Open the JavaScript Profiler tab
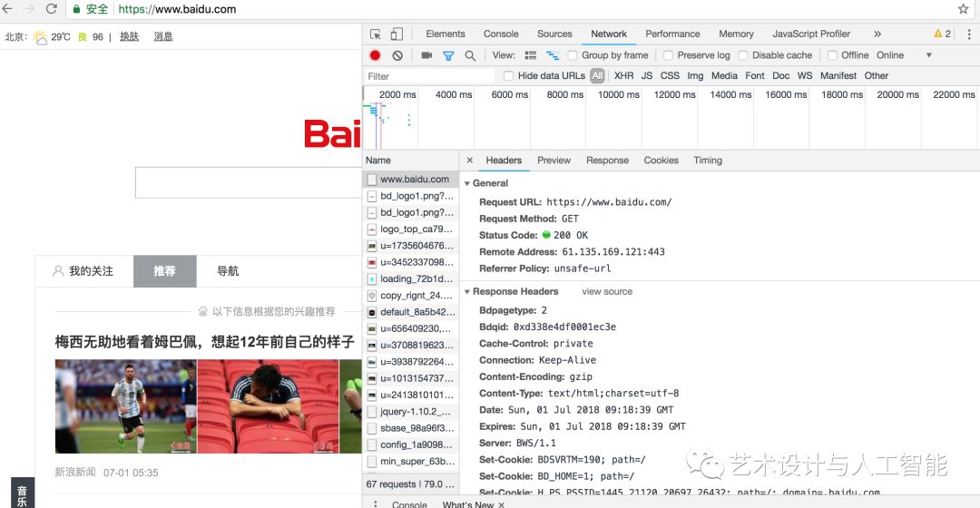 coord(811,34)
